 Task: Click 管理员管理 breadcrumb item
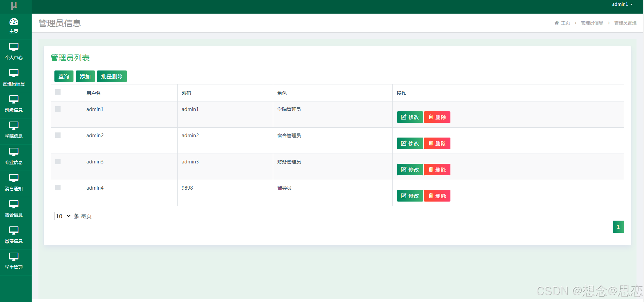pyautogui.click(x=625, y=23)
